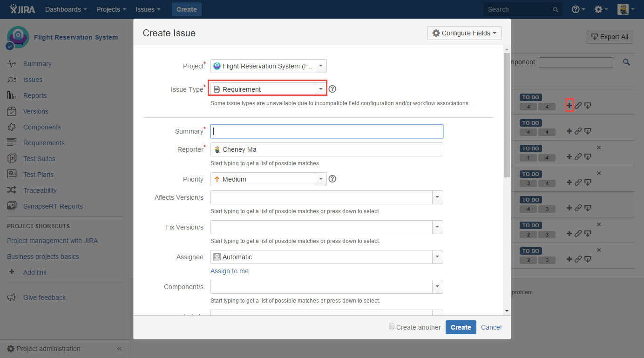Open the Projects menu in header
Screen dimensions: 644x358
(x=111, y=9)
